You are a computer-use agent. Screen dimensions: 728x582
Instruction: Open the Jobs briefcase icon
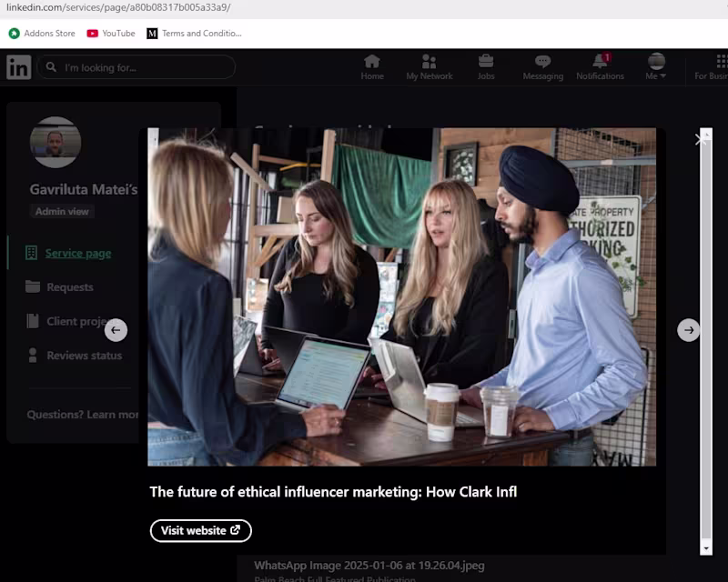coord(486,61)
